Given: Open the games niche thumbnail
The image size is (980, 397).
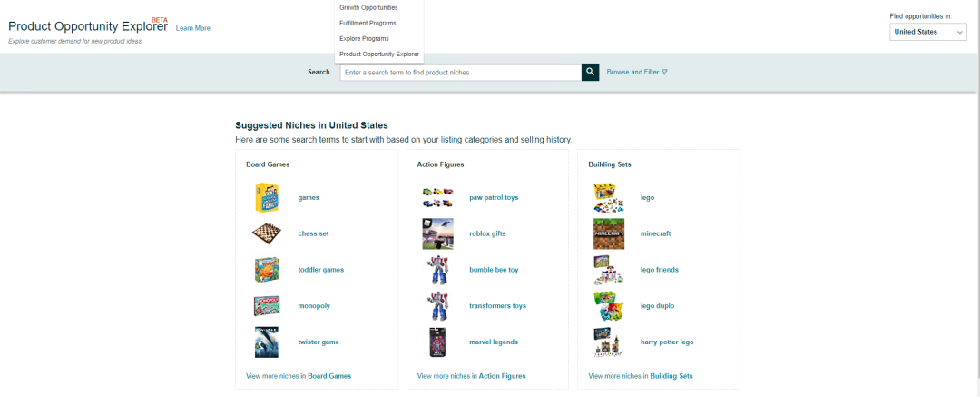Looking at the screenshot, I should point(266,198).
